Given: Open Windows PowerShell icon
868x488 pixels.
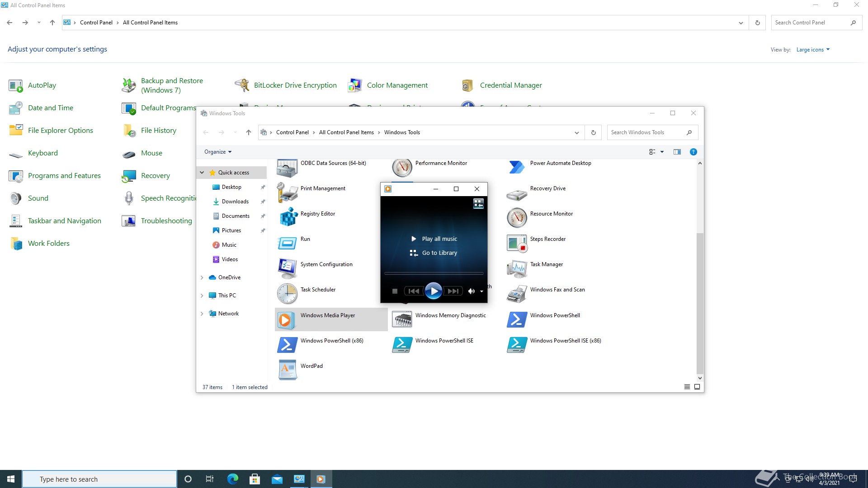Looking at the screenshot, I should (517, 320).
